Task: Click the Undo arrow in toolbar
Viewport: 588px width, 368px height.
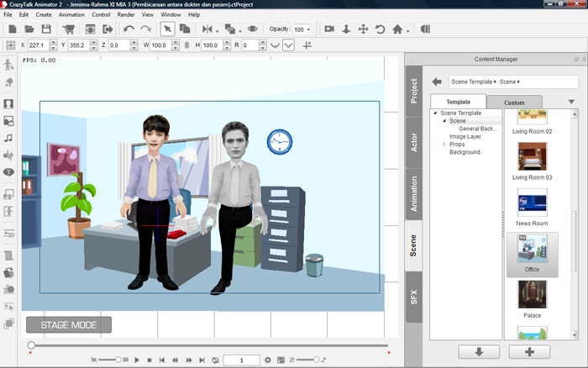Action: (x=129, y=29)
